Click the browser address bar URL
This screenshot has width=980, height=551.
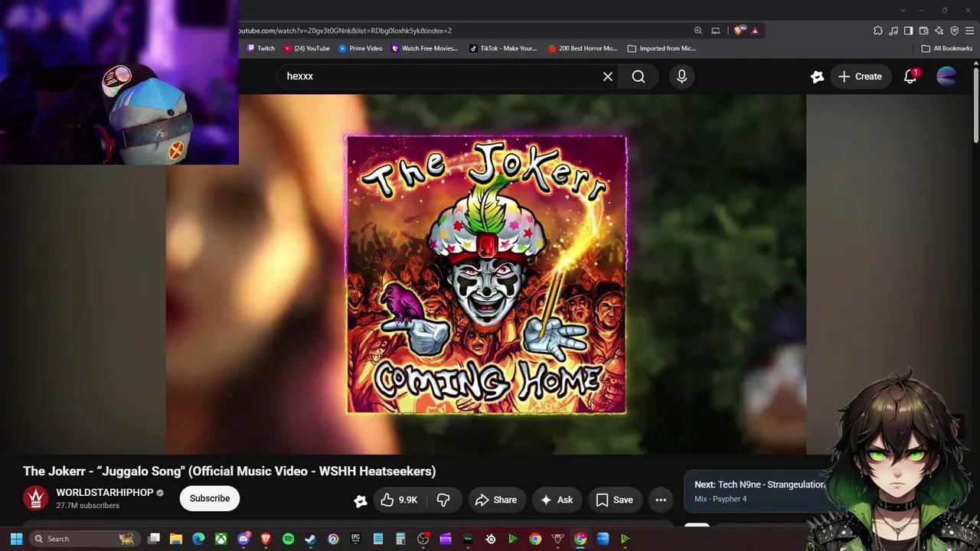pyautogui.click(x=345, y=31)
